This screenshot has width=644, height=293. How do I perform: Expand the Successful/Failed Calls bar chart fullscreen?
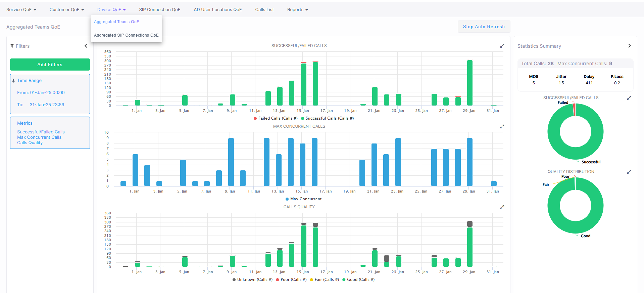point(502,46)
